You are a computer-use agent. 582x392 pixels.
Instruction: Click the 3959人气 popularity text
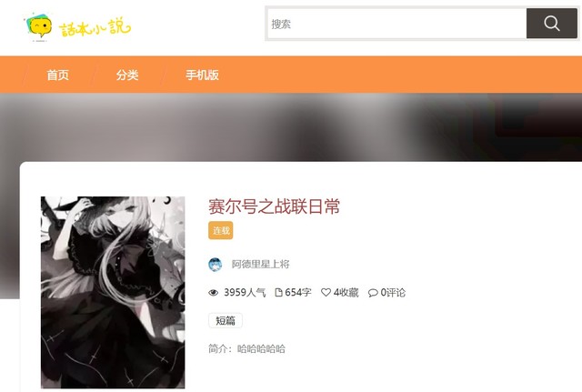coord(245,293)
